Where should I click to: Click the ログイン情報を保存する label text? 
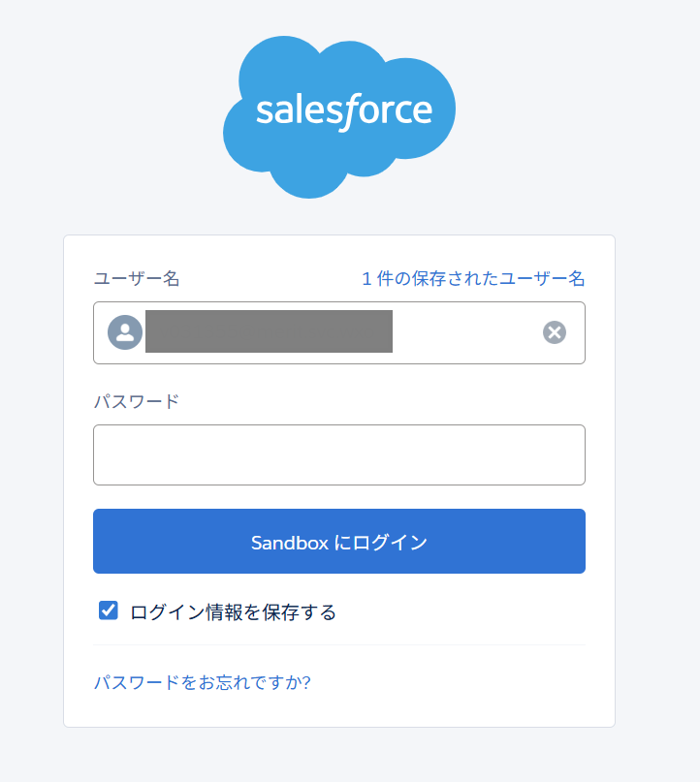pyautogui.click(x=233, y=611)
